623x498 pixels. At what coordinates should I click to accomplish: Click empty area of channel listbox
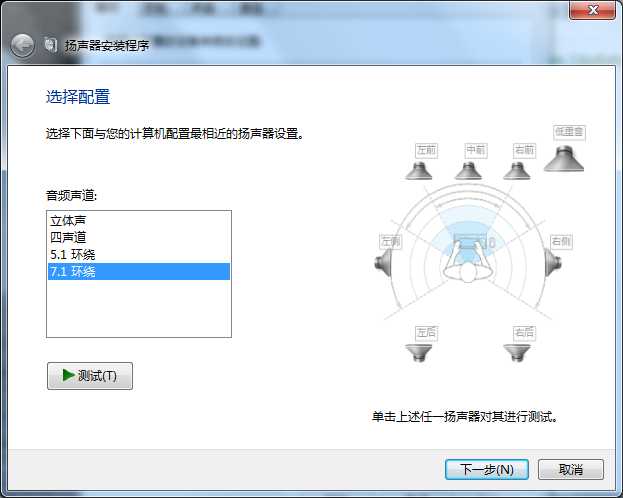[139, 308]
